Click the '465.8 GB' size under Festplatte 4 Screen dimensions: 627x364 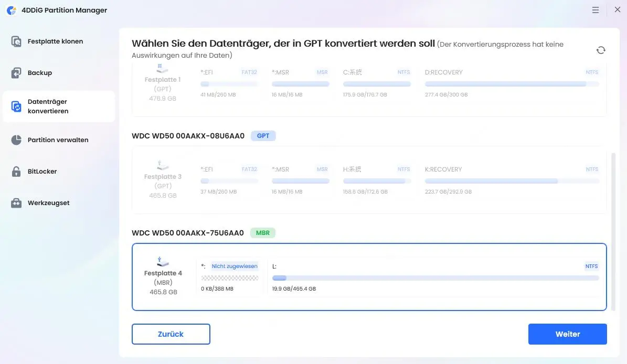coord(163,292)
